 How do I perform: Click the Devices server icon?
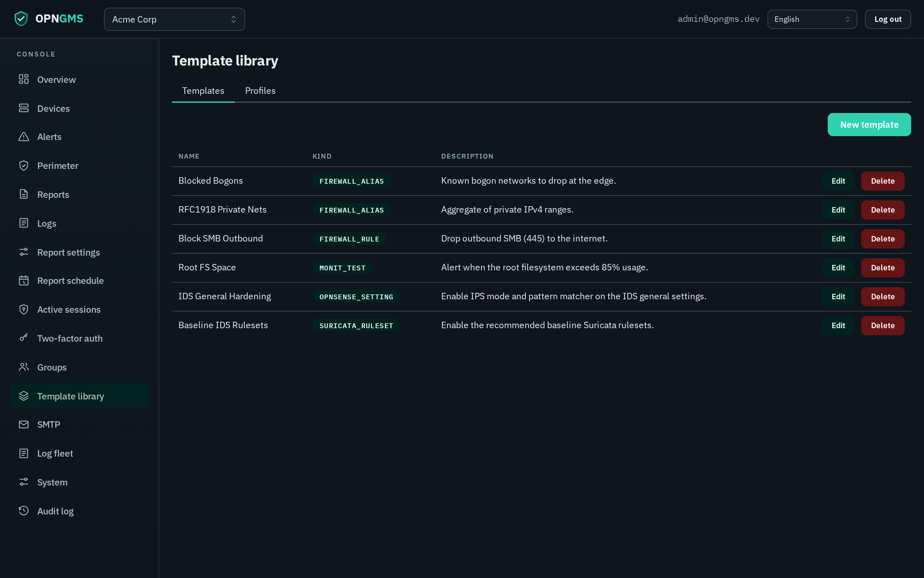click(24, 108)
